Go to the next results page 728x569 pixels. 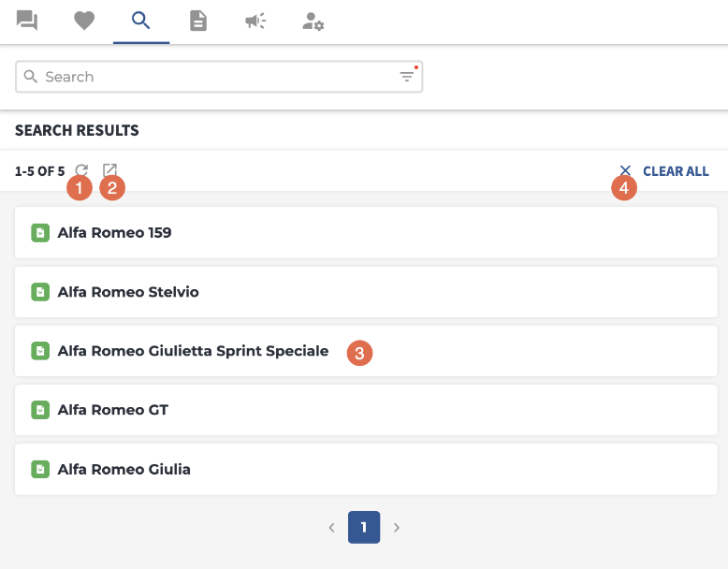397,528
